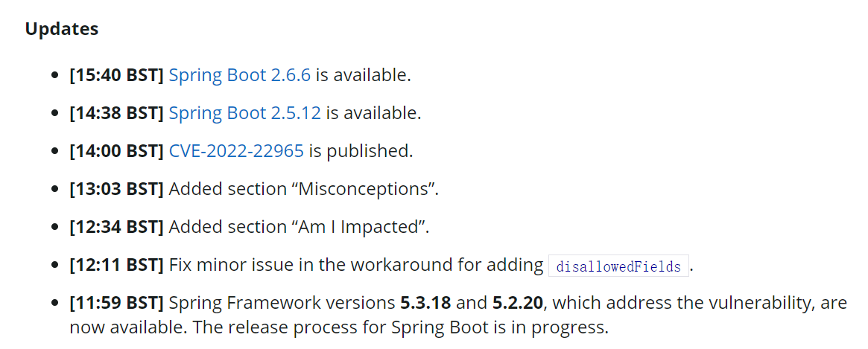Image resolution: width=868 pixels, height=349 pixels.
Task: Click the [15:40 BST] timestamp
Action: [116, 74]
